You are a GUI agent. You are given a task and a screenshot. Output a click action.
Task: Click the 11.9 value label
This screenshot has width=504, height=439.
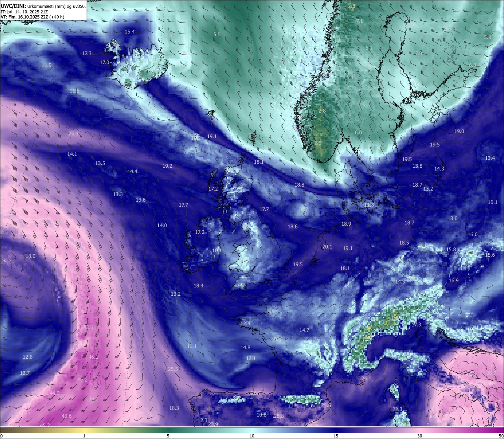(x=46, y=65)
